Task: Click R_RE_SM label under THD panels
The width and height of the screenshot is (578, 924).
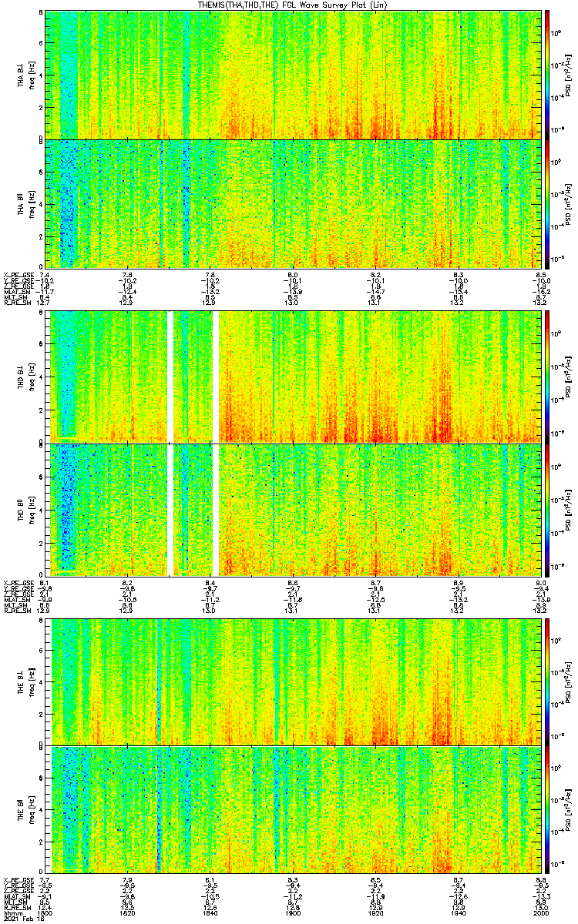Action: pyautogui.click(x=18, y=610)
